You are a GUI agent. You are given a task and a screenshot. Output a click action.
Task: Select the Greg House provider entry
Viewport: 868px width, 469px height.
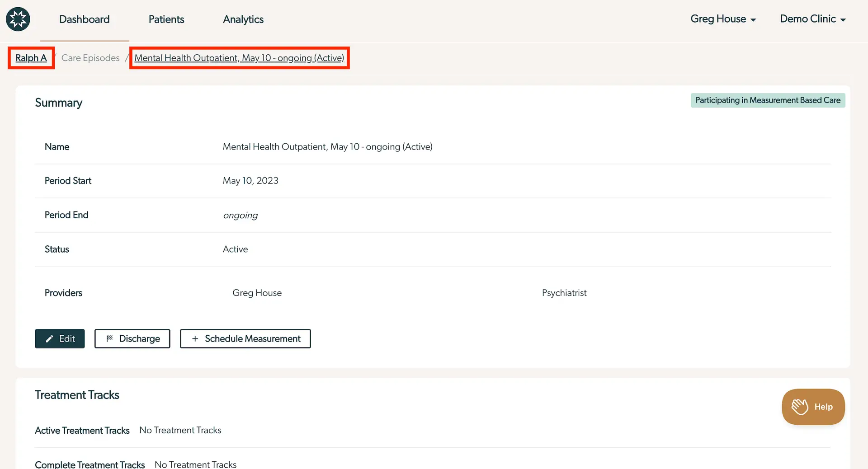pos(257,293)
